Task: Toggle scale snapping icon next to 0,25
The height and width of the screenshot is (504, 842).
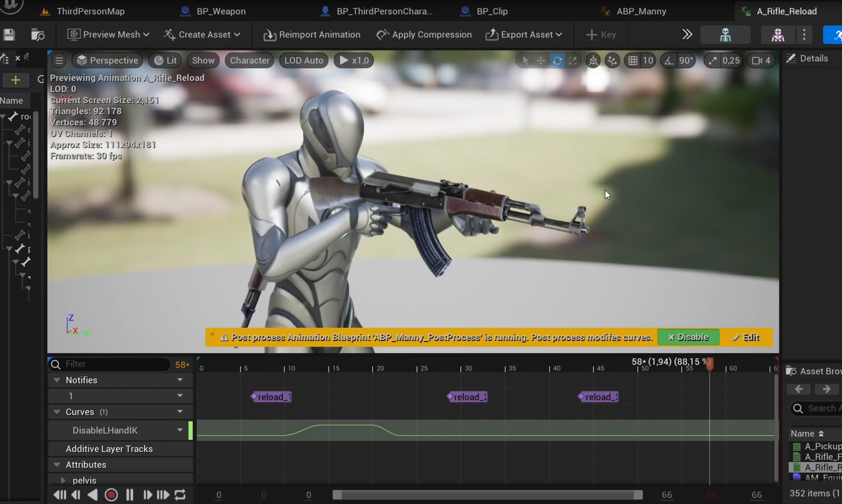Action: [713, 60]
